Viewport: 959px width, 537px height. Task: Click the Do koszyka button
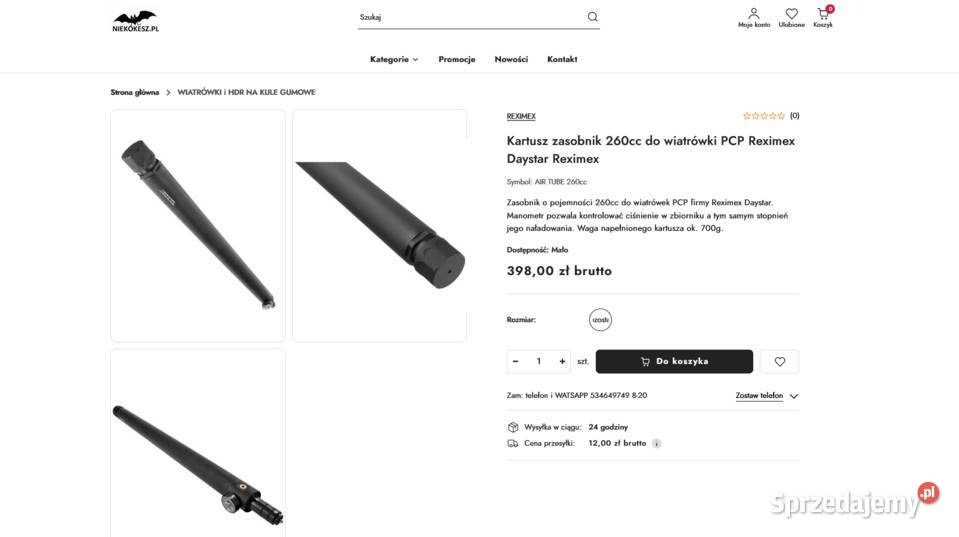[x=674, y=361]
